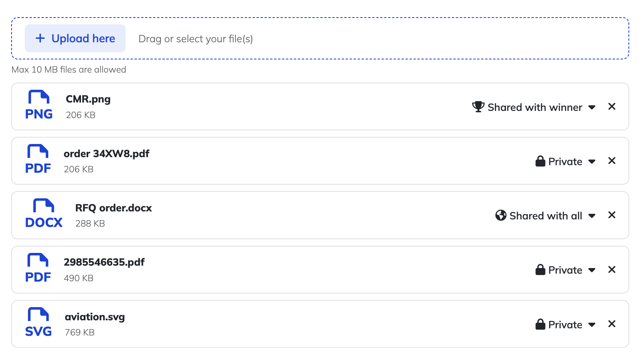This screenshot has height=359, width=644.
Task: Open Private dropdown for order 34XW8.pdf
Action: pos(565,162)
